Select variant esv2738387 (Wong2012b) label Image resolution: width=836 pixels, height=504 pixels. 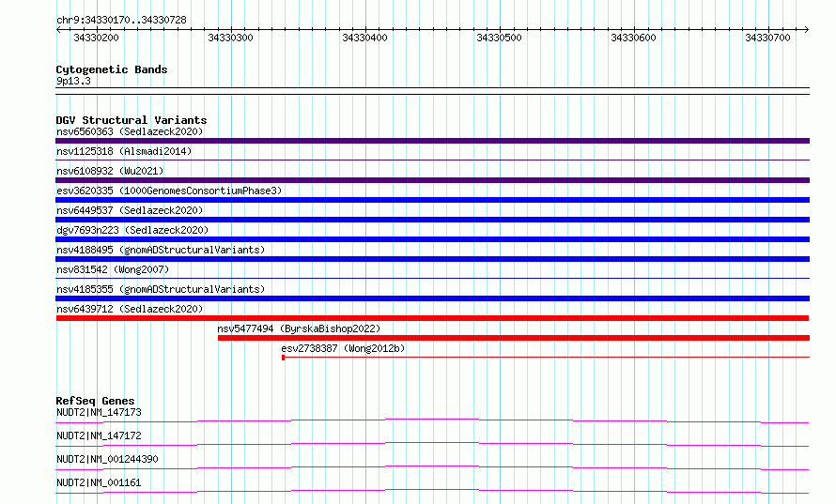[x=344, y=348]
